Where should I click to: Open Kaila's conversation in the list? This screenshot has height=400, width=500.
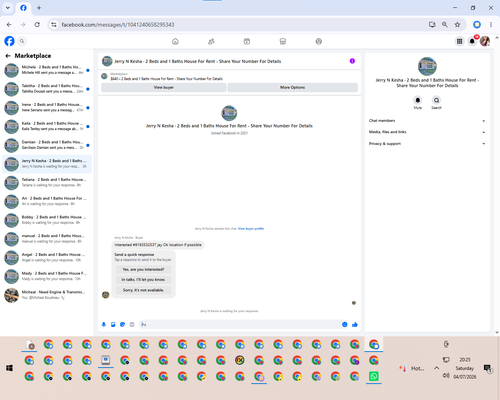click(47, 126)
